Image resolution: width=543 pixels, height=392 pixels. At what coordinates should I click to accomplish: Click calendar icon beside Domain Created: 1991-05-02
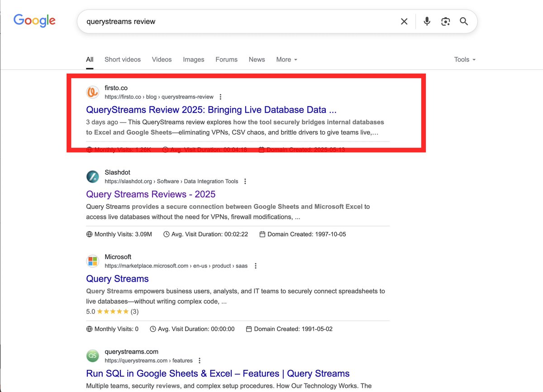click(248, 329)
